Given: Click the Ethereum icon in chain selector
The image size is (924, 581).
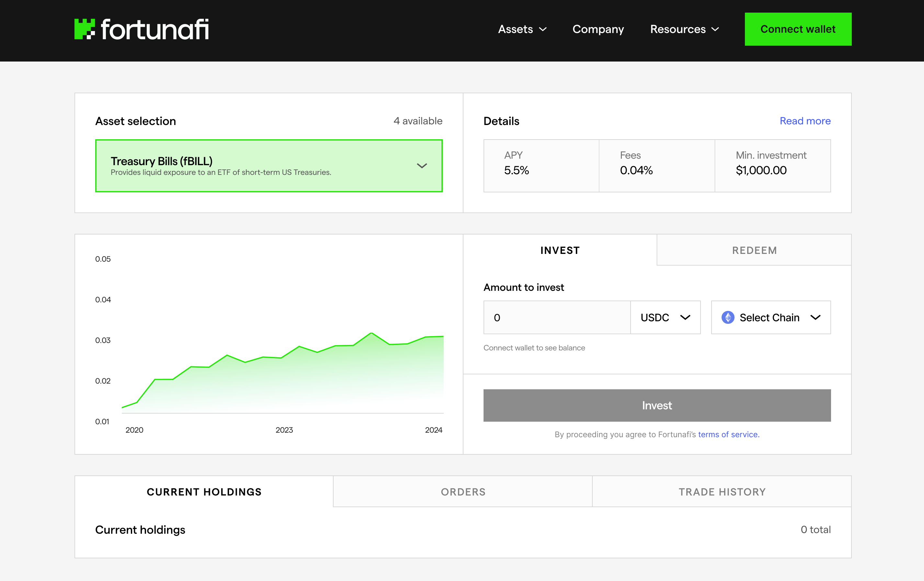Looking at the screenshot, I should pyautogui.click(x=727, y=317).
